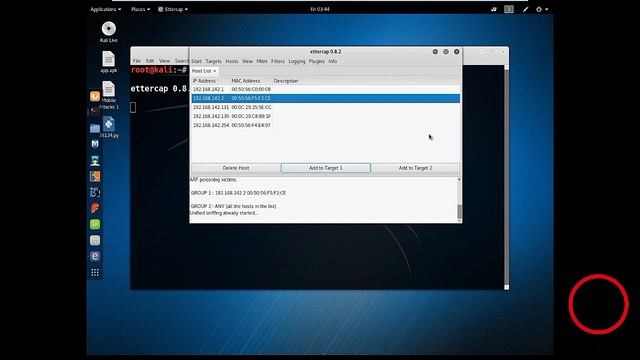Launch the orange Burp Suite dock icon
The height and width of the screenshot is (360, 640).
point(95,176)
